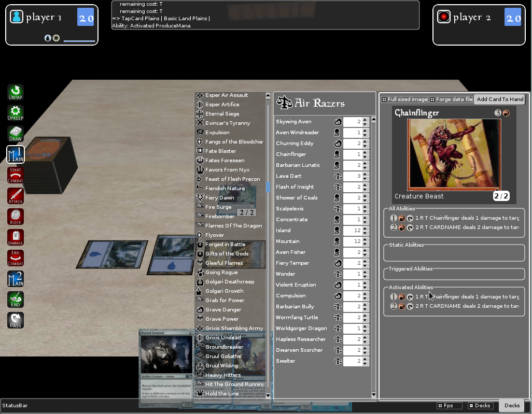Click the Air Razers card list scroll down arrow
Screen dimensions: 532x414
[x=373, y=394]
